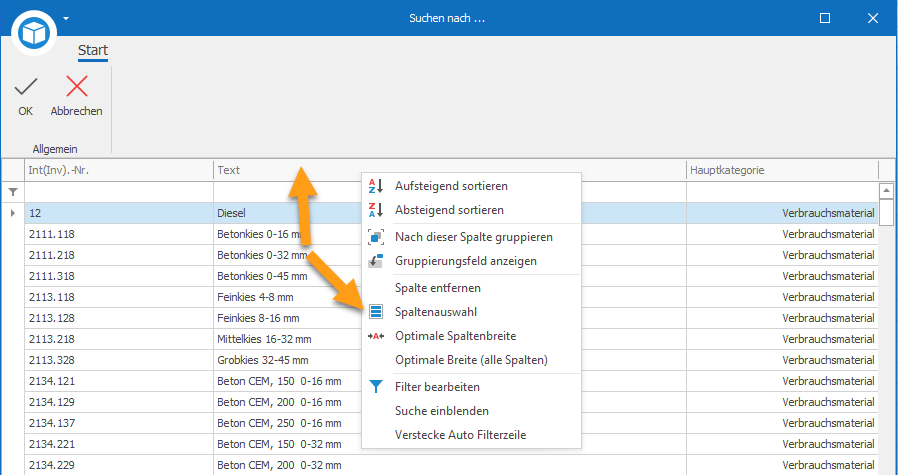Select cell 2113.118
The image size is (898, 475).
[119, 297]
